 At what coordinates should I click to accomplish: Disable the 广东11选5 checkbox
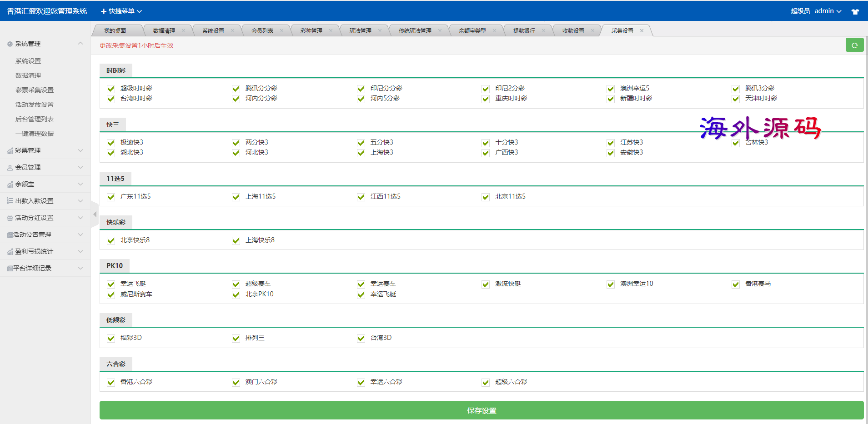point(111,197)
